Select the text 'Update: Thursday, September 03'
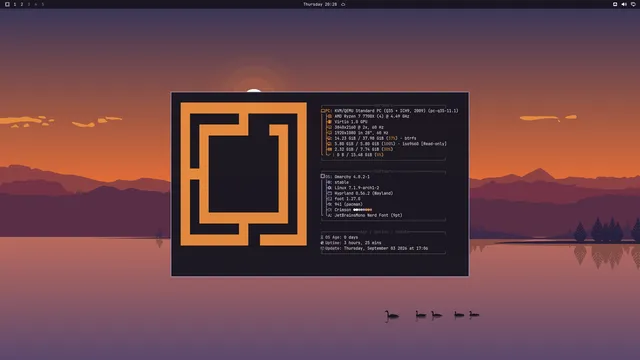The height and width of the screenshot is (360, 640). (x=360, y=248)
